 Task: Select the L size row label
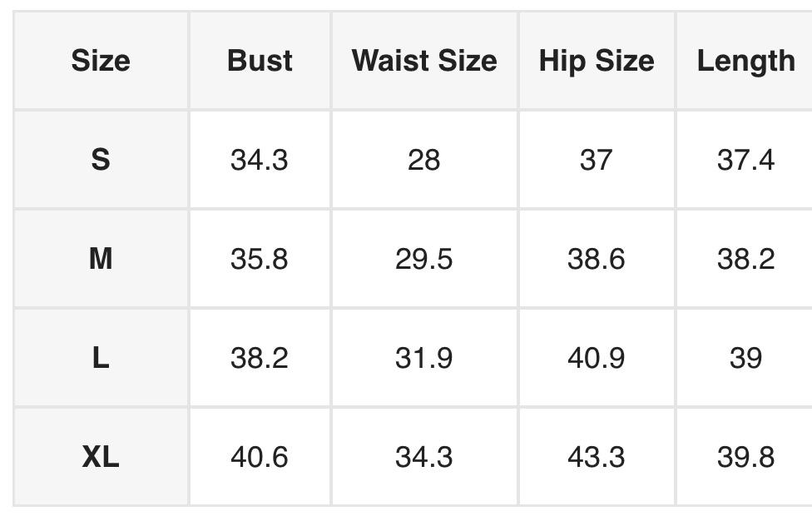pos(101,358)
